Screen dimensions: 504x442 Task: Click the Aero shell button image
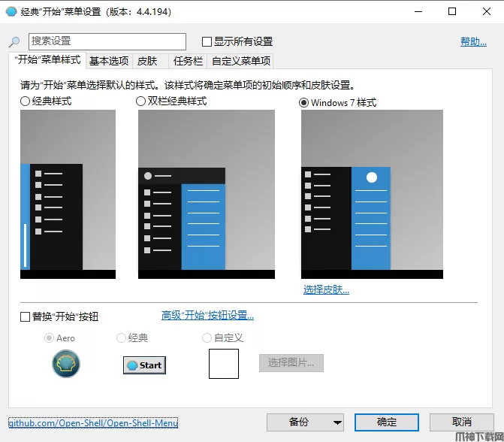[66, 364]
